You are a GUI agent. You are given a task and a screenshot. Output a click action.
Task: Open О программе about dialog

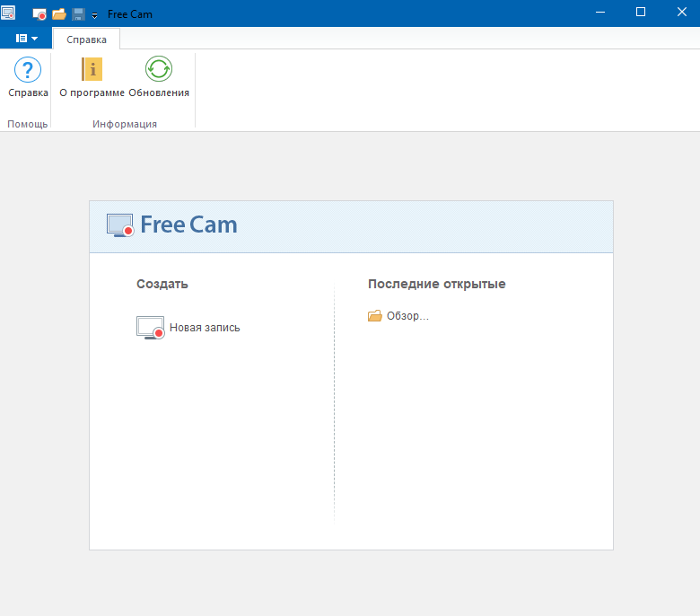coord(92,77)
